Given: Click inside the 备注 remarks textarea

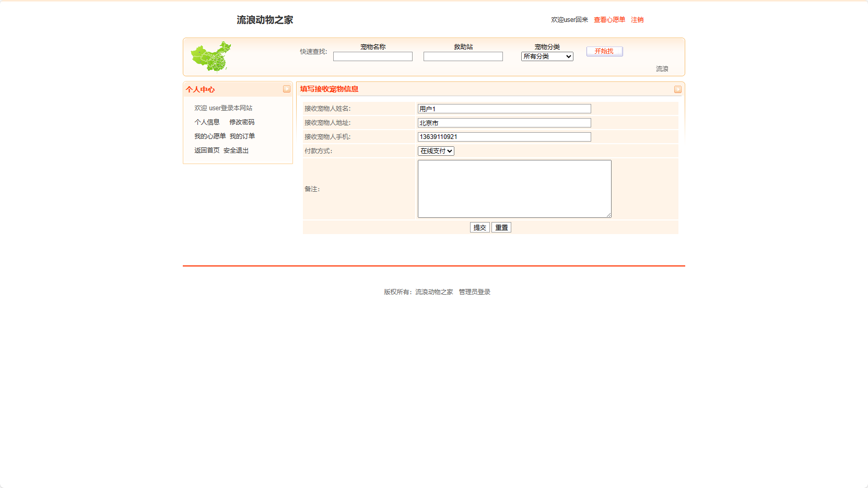Looking at the screenshot, I should (514, 189).
